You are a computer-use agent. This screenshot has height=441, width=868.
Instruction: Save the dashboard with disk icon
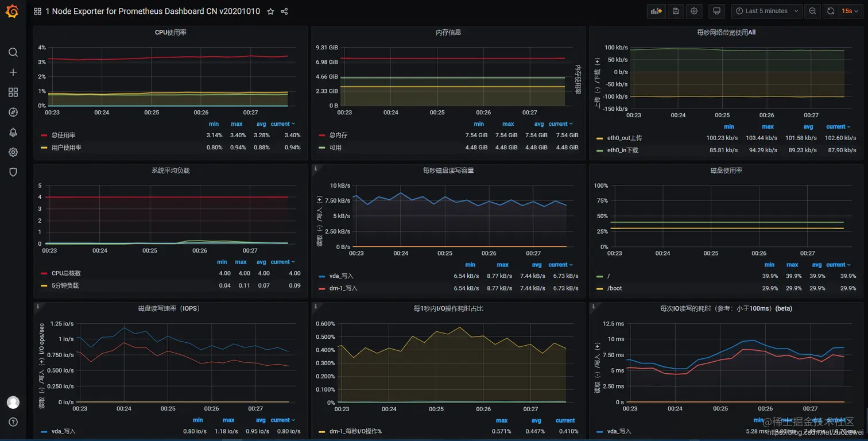(x=676, y=11)
